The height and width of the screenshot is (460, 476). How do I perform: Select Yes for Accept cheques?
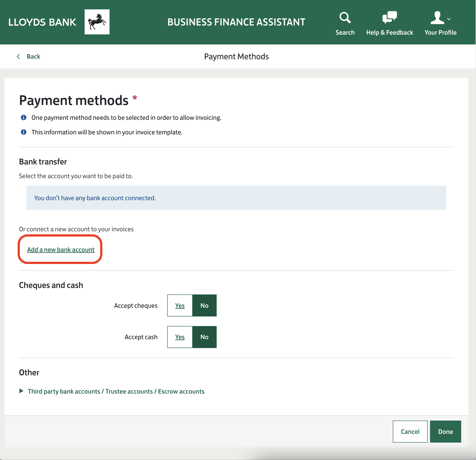tap(180, 306)
